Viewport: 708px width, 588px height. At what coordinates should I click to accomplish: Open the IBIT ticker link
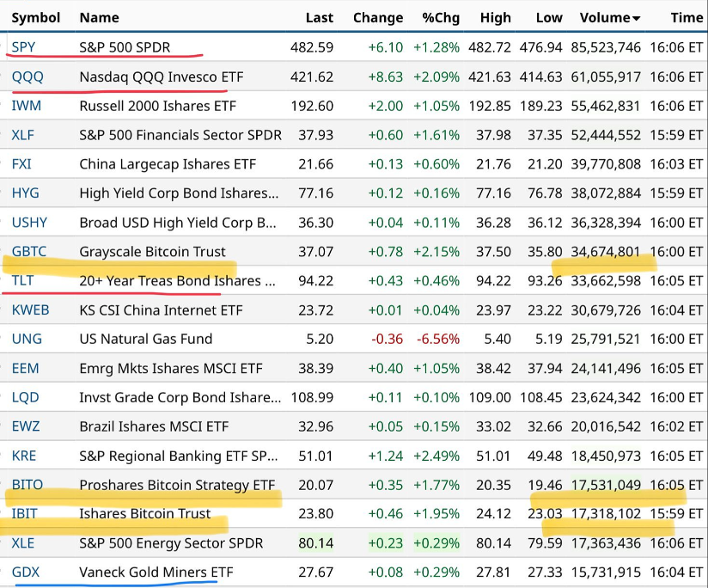coord(25,514)
